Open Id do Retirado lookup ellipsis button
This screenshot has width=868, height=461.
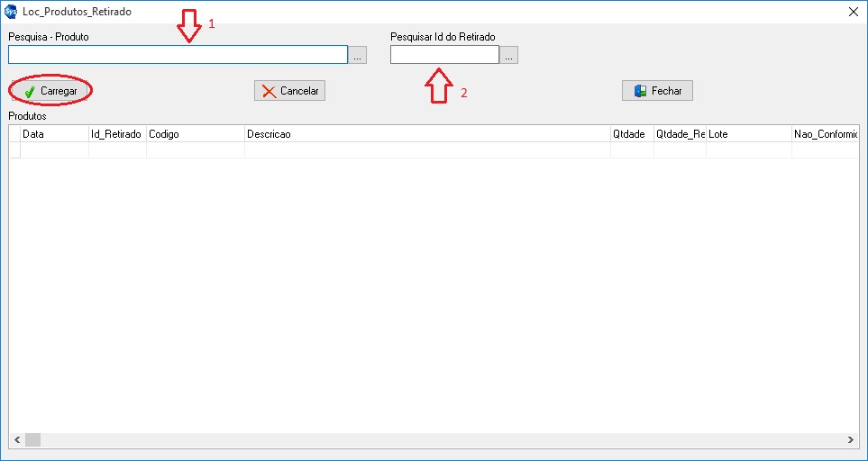509,56
